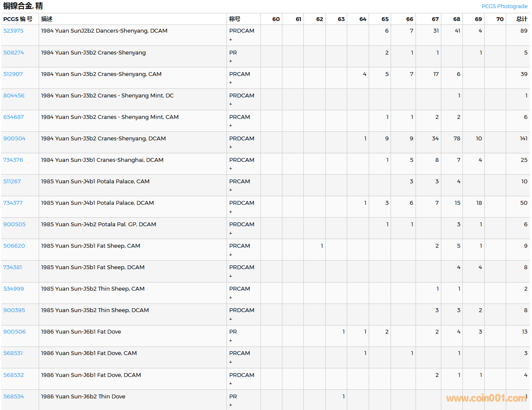
Task: Open PCGS number 506620 Fat Sheep entry
Action: (x=14, y=246)
